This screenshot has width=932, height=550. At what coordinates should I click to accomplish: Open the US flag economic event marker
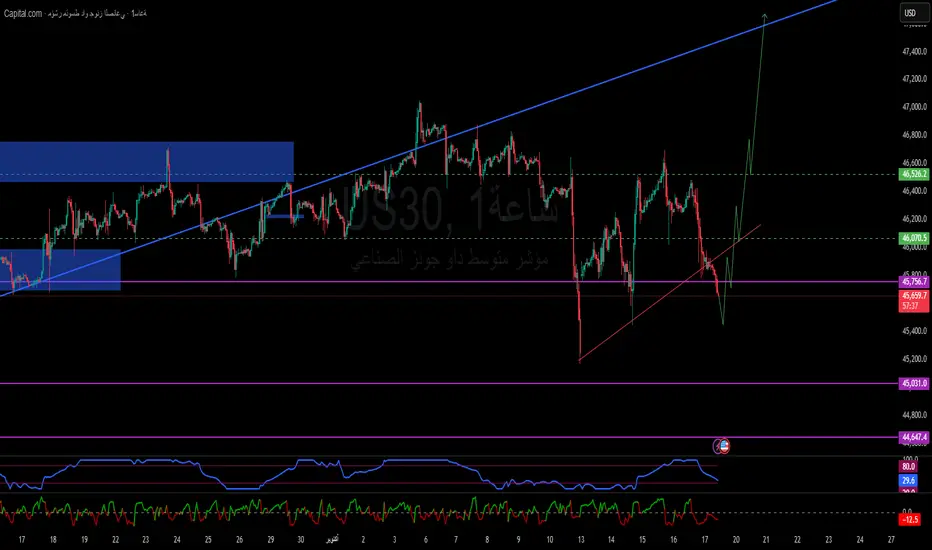[x=725, y=445]
